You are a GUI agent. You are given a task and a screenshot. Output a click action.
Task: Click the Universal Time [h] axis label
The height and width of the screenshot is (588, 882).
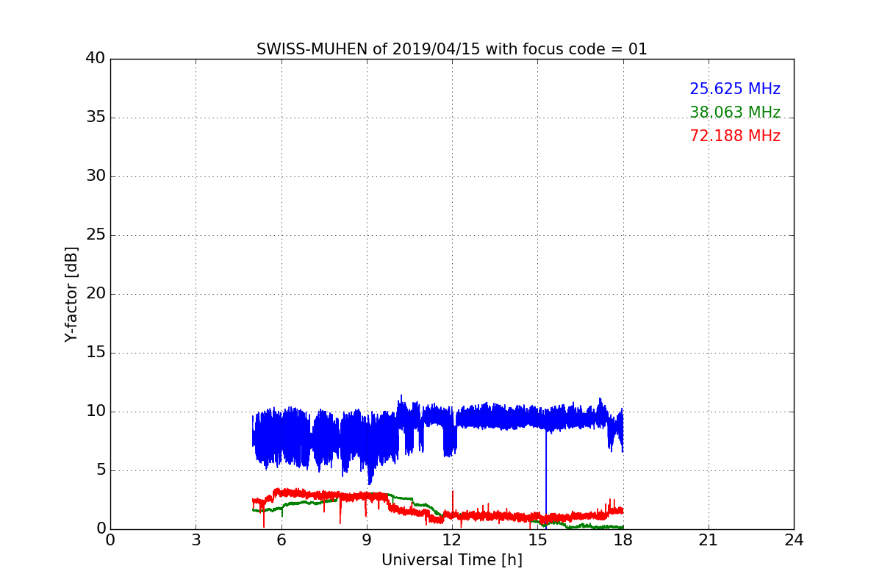[452, 560]
